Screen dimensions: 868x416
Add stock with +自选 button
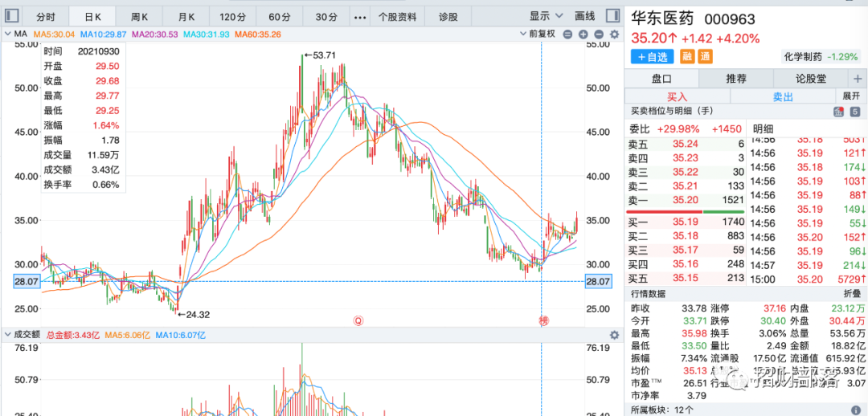click(653, 56)
